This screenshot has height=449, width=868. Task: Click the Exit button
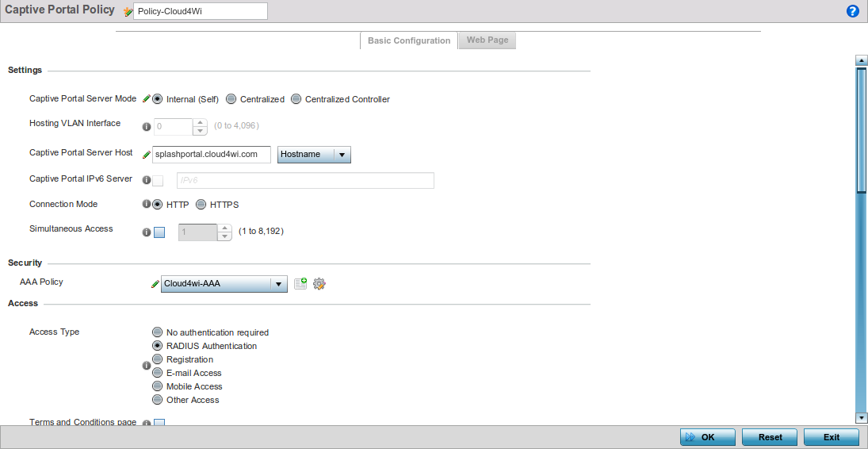click(x=832, y=437)
